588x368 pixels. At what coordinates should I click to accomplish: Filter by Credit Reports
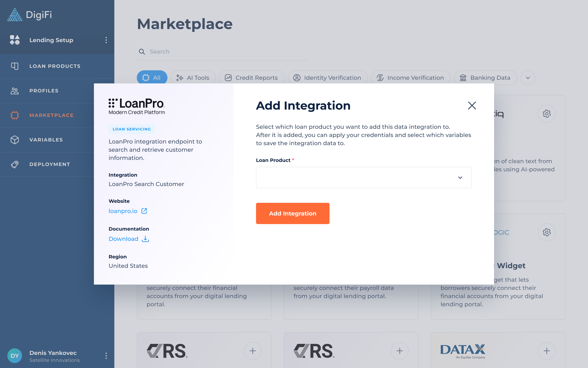click(x=252, y=78)
